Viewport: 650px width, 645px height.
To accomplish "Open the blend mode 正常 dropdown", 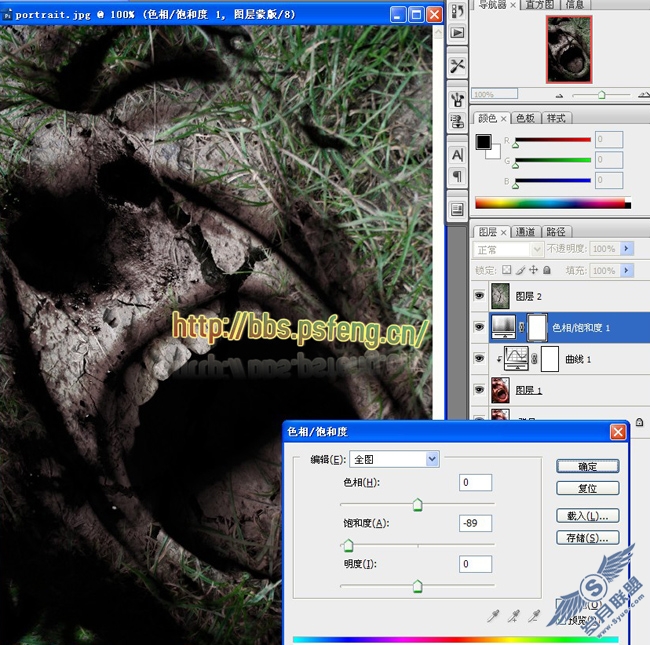I will pyautogui.click(x=508, y=250).
